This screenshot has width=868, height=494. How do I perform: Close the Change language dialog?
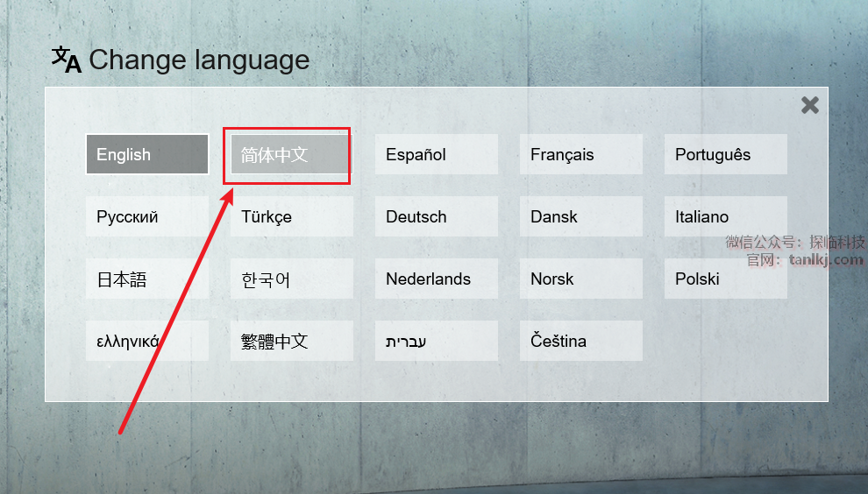point(810,105)
